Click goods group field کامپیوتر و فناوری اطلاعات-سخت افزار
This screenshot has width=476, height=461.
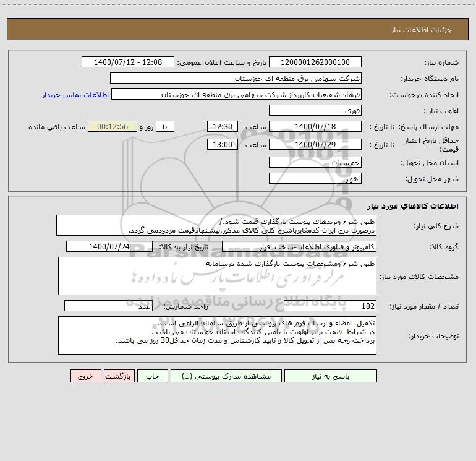[299, 246]
